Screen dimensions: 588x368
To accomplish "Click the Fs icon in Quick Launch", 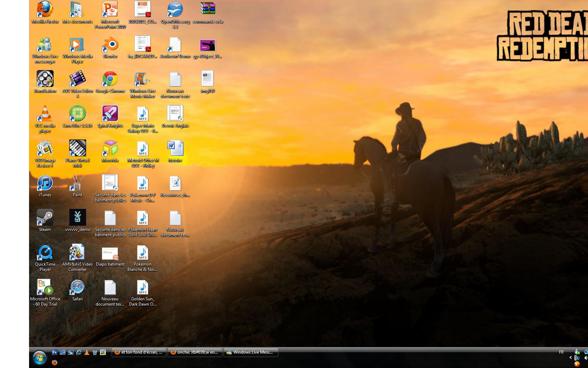I will [x=55, y=352].
